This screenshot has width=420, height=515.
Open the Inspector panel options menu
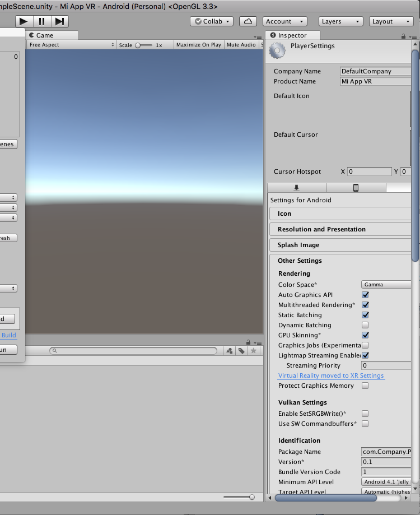click(413, 37)
